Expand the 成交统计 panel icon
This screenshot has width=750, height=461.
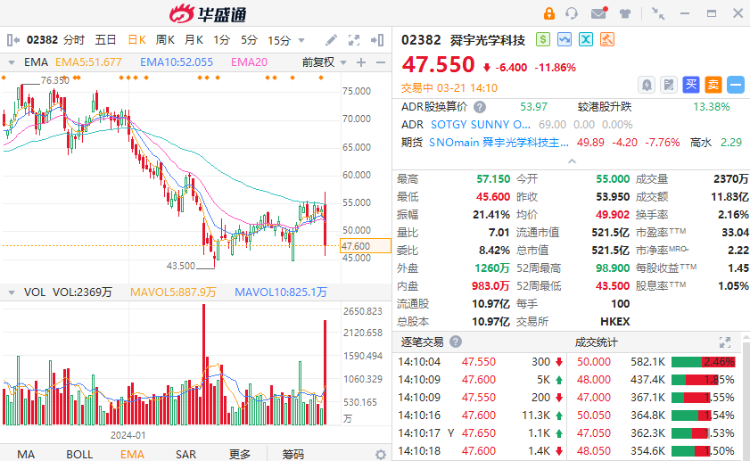click(725, 342)
